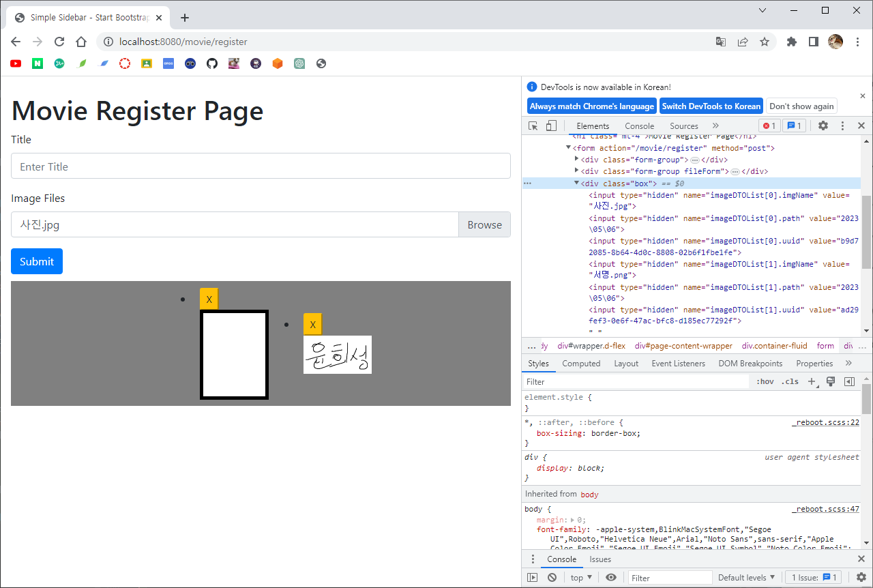The image size is (873, 588).
Task: Expand the form-group fileForm div node
Action: click(x=577, y=171)
